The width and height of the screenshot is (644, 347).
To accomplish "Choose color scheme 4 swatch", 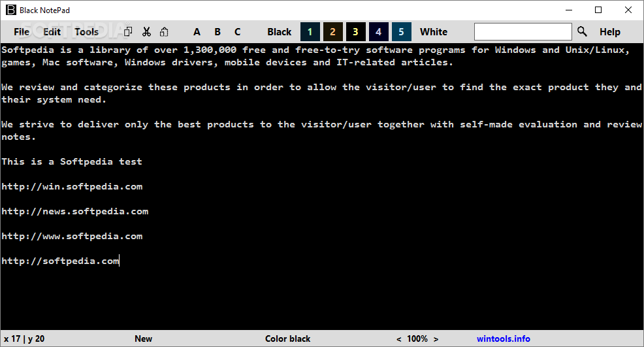I will [379, 31].
